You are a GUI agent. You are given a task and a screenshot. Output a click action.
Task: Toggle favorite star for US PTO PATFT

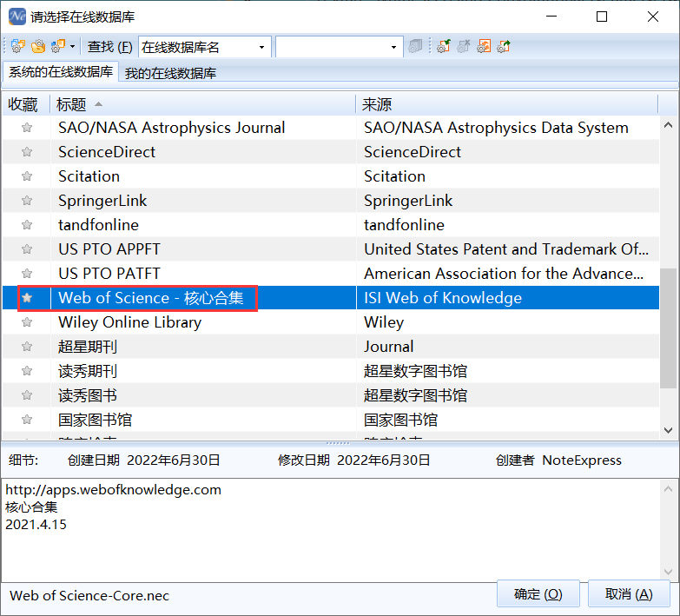(27, 274)
